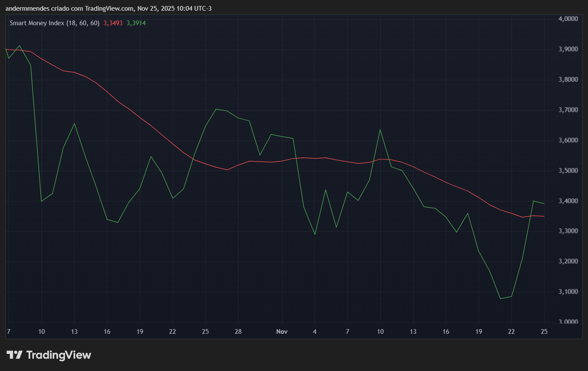Click the 3,5000 level on price axis
The width and height of the screenshot is (588, 371).
tap(569, 170)
